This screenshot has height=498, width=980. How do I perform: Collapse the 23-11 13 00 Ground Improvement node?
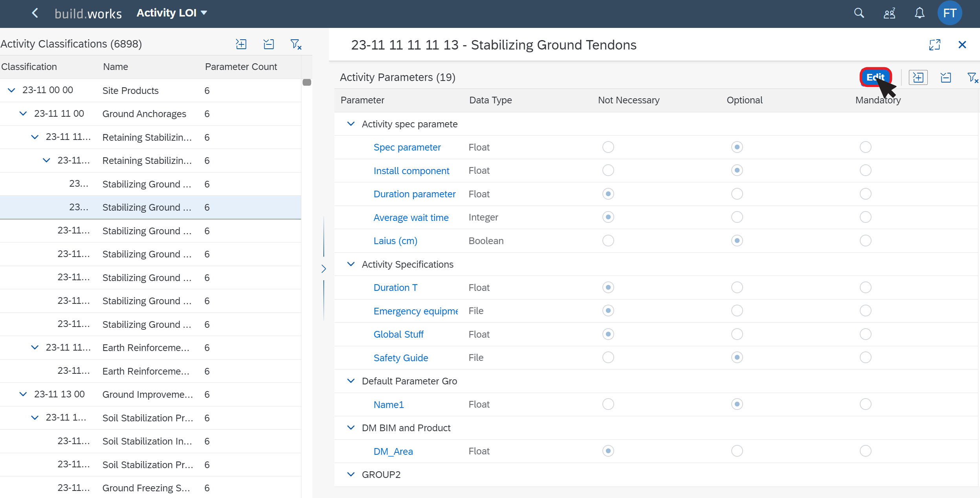pos(23,394)
